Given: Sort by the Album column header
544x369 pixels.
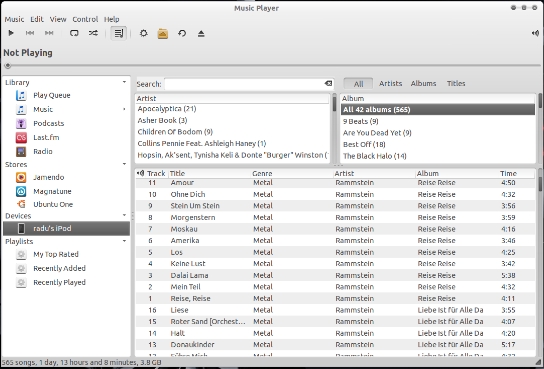Looking at the screenshot, I should [x=457, y=173].
